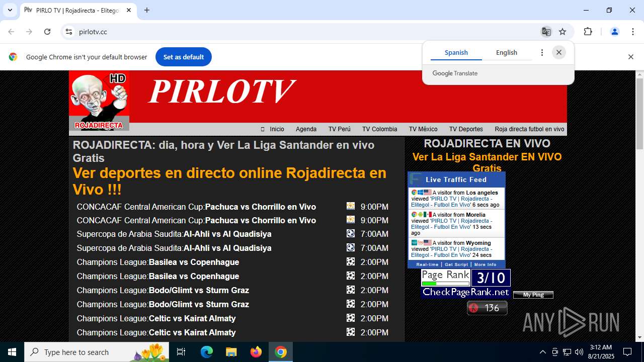Click the taskbar search box

click(x=97, y=352)
